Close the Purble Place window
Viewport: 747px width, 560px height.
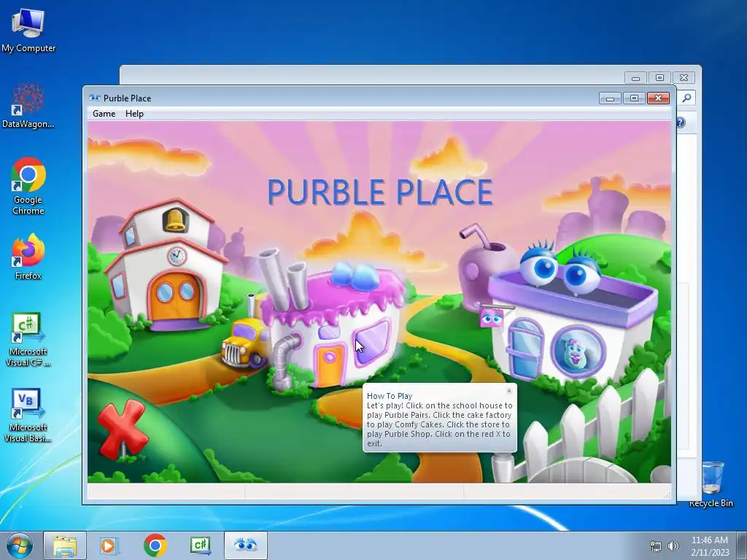tap(659, 98)
